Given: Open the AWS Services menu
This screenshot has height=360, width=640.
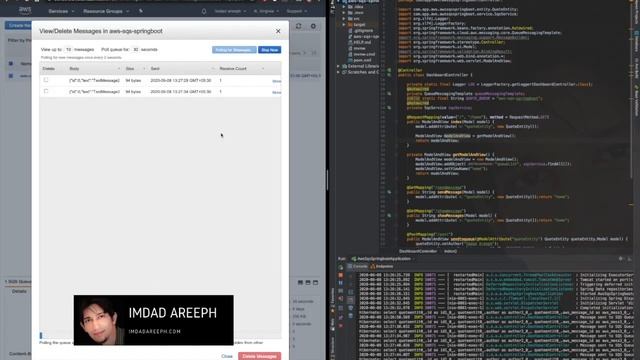Looking at the screenshot, I should pyautogui.click(x=61, y=11).
